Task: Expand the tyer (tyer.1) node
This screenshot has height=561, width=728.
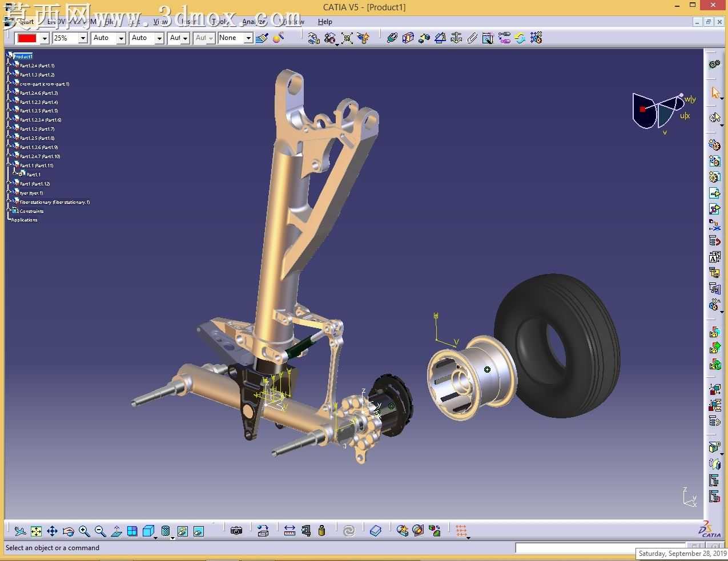Action: (9, 192)
